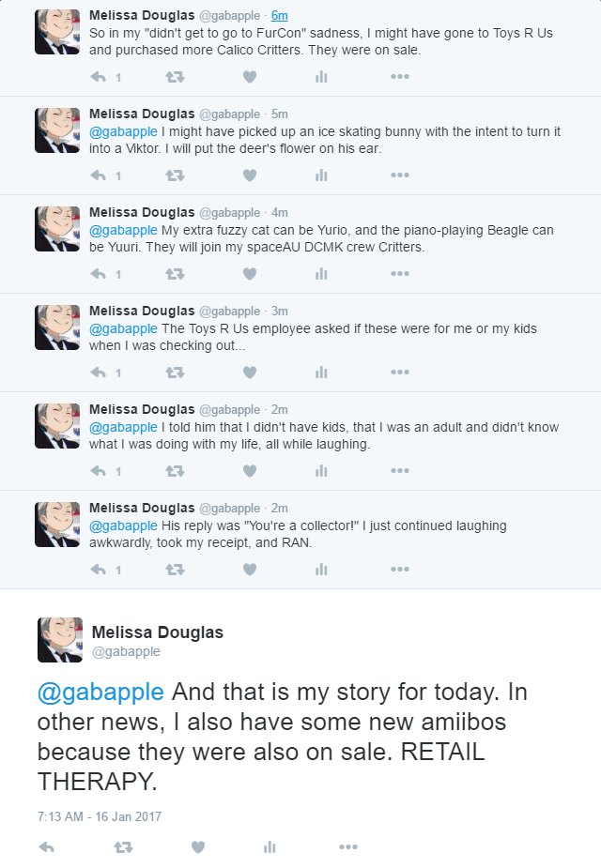Retweet the ice skating bunny tweet
601x868 pixels.
[175, 175]
